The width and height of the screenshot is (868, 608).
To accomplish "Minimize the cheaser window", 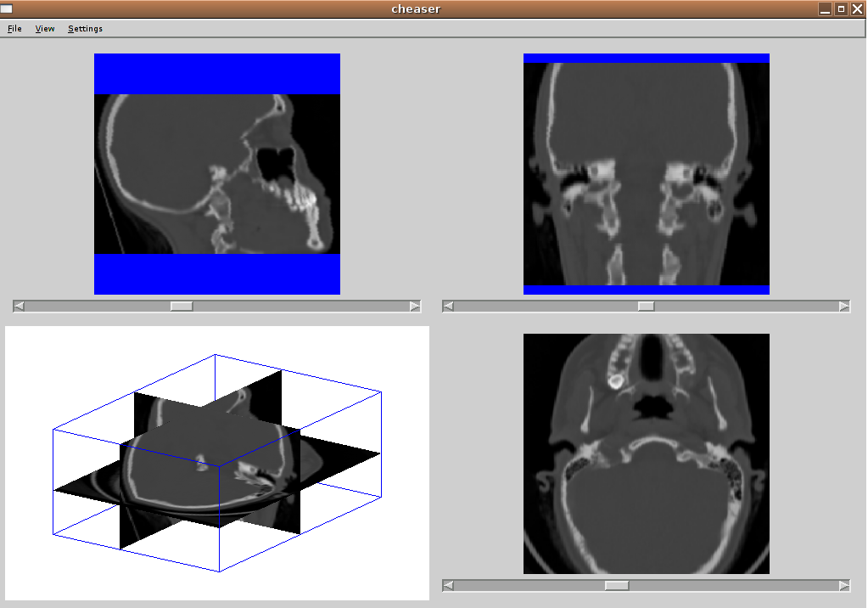I will 825,8.
